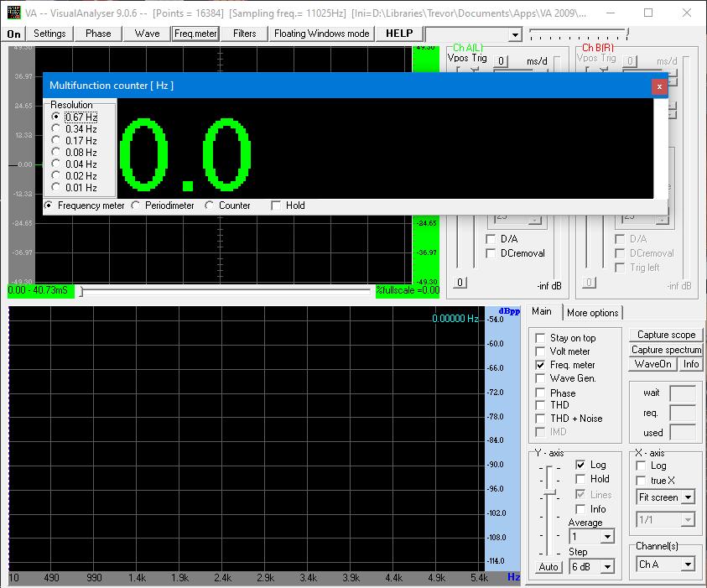Choose Counter mode
Screen dimensions: 707x588
click(209, 206)
